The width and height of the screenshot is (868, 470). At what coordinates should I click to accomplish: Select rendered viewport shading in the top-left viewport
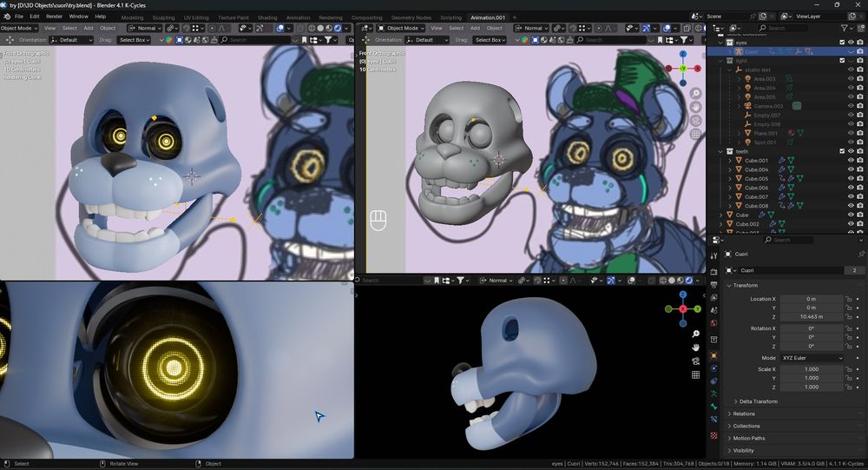(337, 29)
